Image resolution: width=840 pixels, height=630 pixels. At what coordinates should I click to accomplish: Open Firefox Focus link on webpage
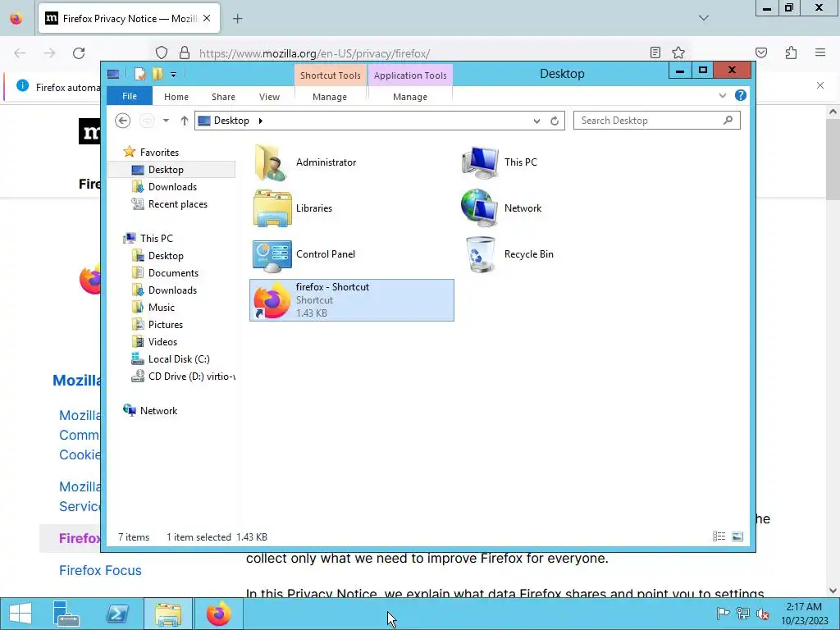(100, 571)
